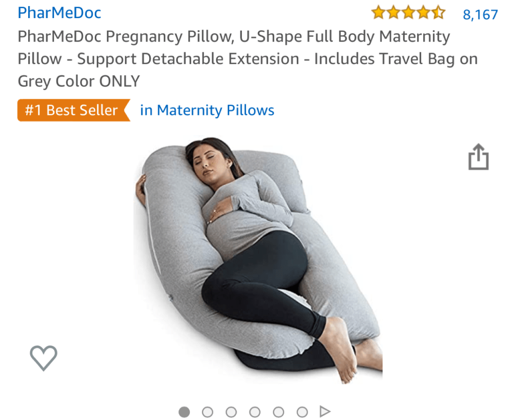Tap the share icon beside the product photo

pos(479,157)
